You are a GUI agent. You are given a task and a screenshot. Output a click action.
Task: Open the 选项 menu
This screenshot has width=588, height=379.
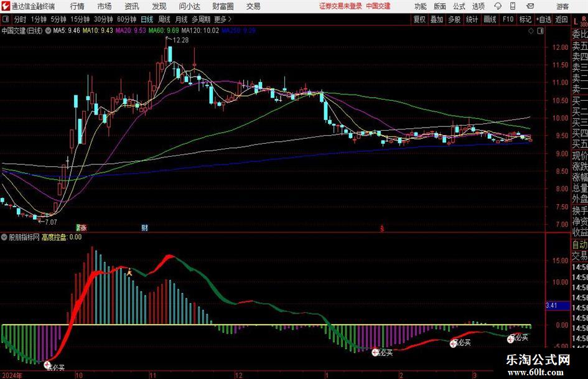point(478,6)
